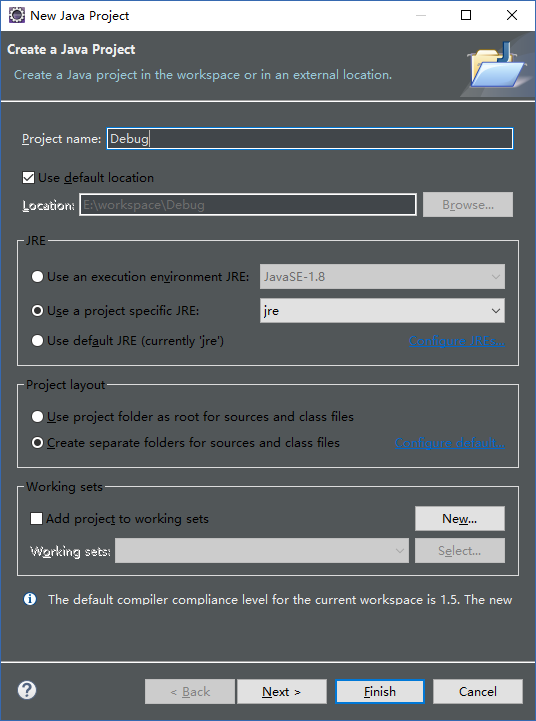The image size is (536, 721).
Task: Click the Back button
Action: click(x=189, y=692)
